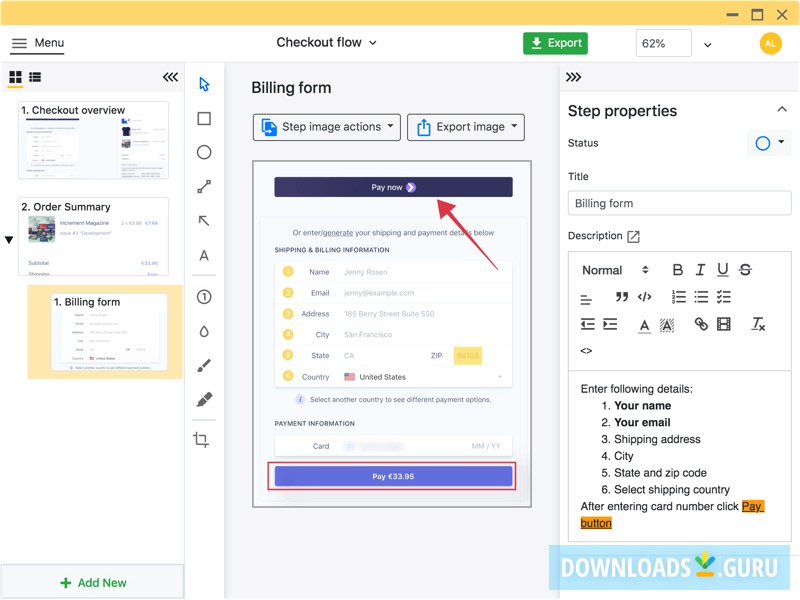The image size is (800, 600).
Task: Open the Status dropdown
Action: [769, 143]
